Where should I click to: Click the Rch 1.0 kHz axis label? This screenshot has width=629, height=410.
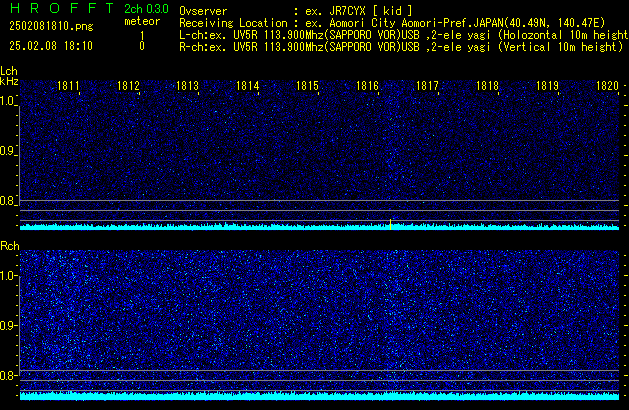[7, 276]
